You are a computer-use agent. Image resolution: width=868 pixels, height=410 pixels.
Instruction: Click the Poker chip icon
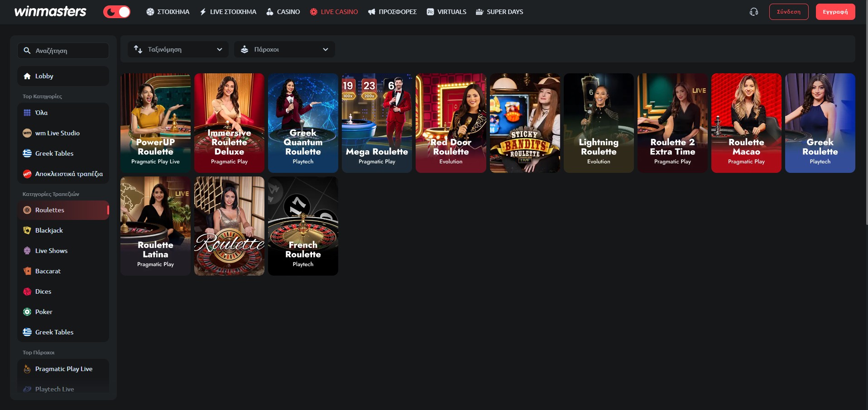coord(27,312)
